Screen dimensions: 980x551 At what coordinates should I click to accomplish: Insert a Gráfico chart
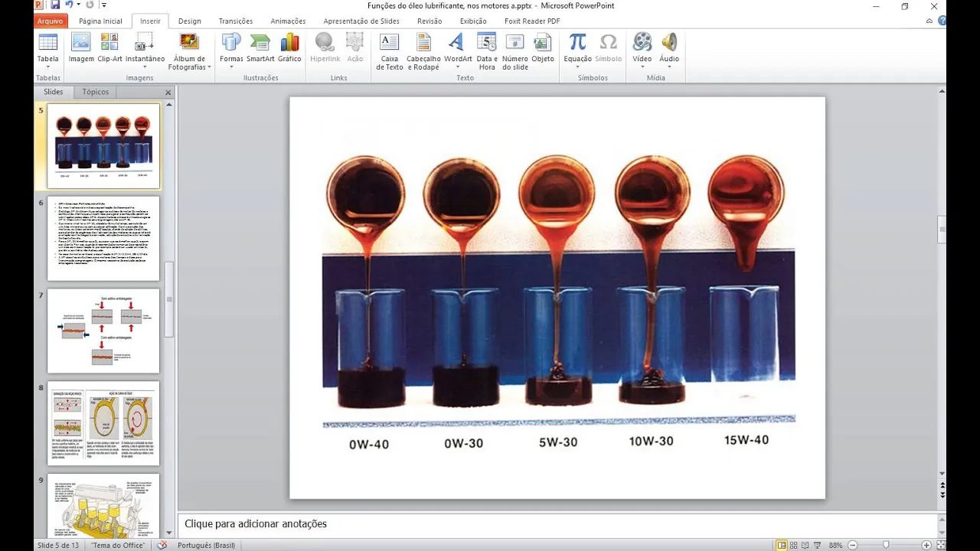point(289,47)
